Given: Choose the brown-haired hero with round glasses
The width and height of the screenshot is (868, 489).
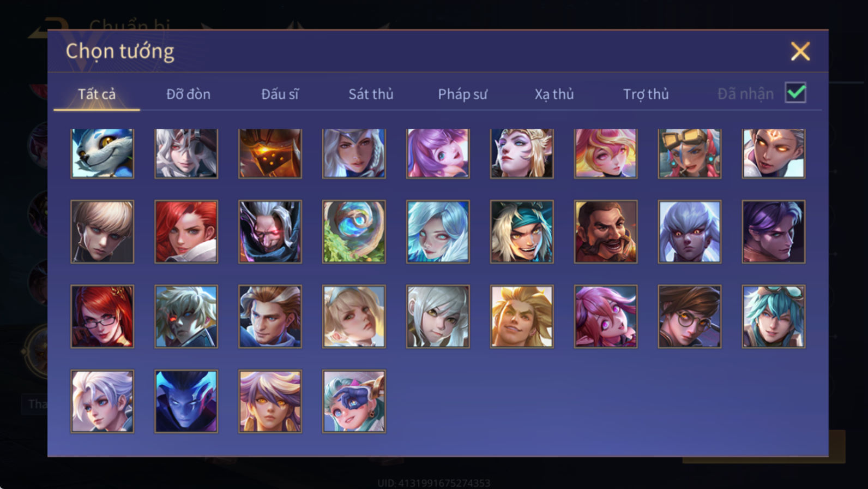Looking at the screenshot, I should (689, 317).
